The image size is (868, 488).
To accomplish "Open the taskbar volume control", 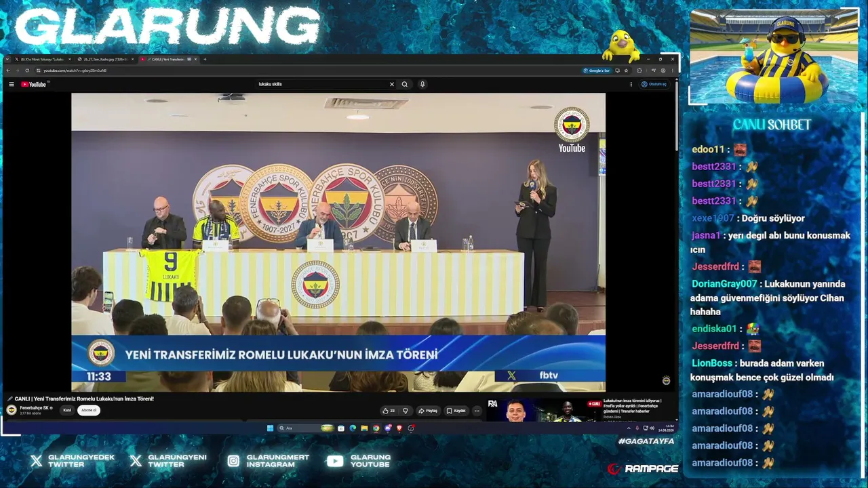I will point(652,428).
